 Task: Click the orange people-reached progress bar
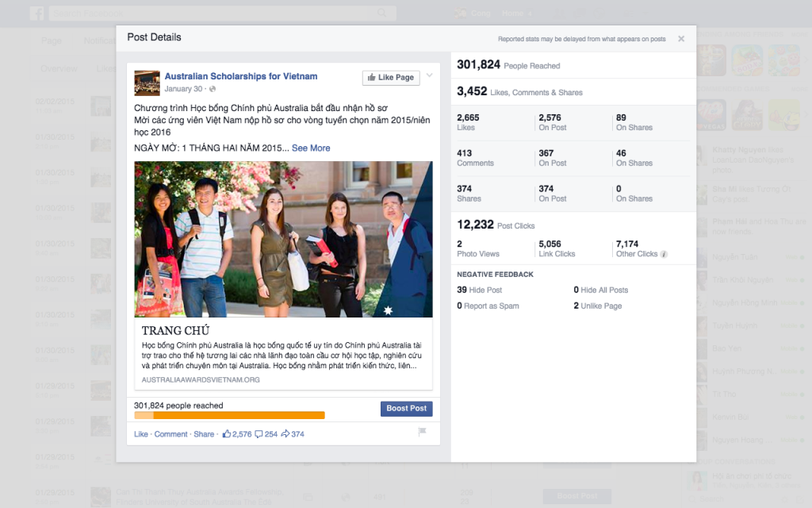tap(229, 415)
